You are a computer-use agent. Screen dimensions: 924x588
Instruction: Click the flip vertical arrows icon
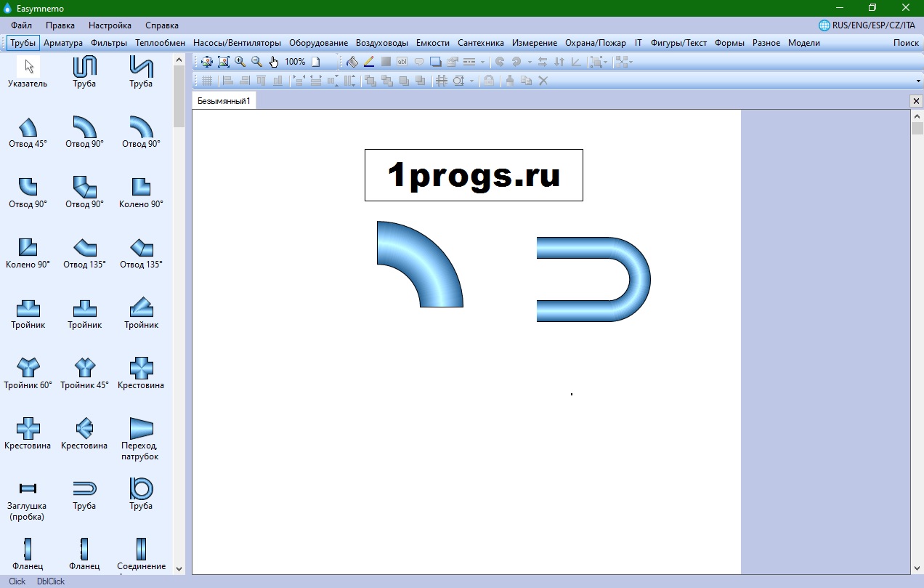[x=559, y=62]
